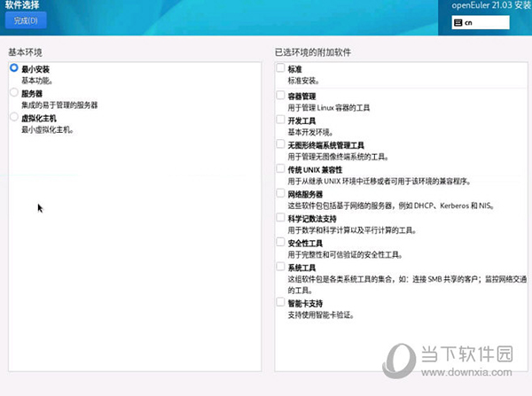Click the 开发工具 label text
Screen dimensions: 532x396
point(302,121)
